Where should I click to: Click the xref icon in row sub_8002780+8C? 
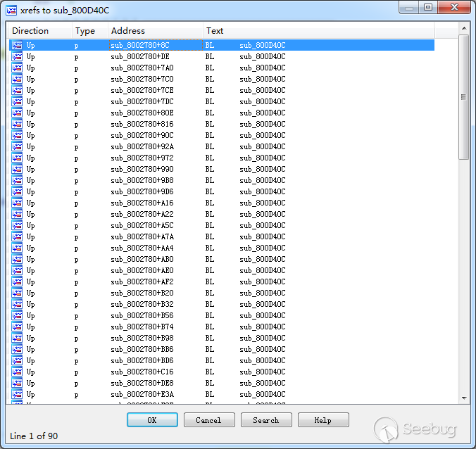click(17, 45)
